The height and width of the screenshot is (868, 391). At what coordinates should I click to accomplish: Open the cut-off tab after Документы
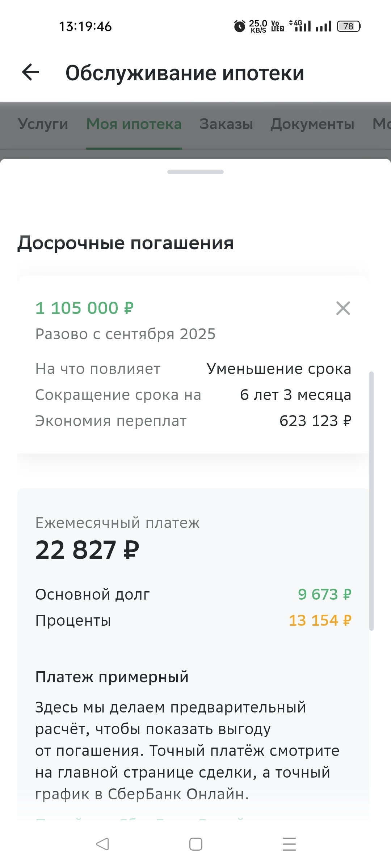tap(381, 124)
